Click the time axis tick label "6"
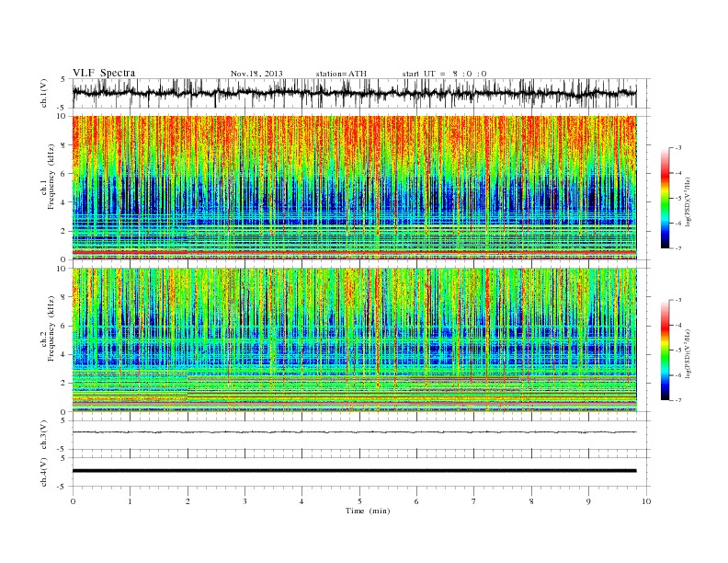 click(416, 501)
